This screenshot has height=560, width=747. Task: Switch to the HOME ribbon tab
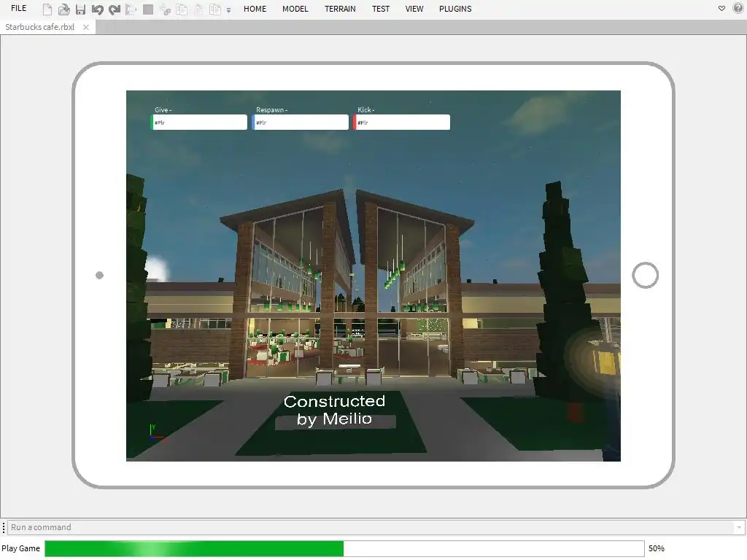pos(255,9)
